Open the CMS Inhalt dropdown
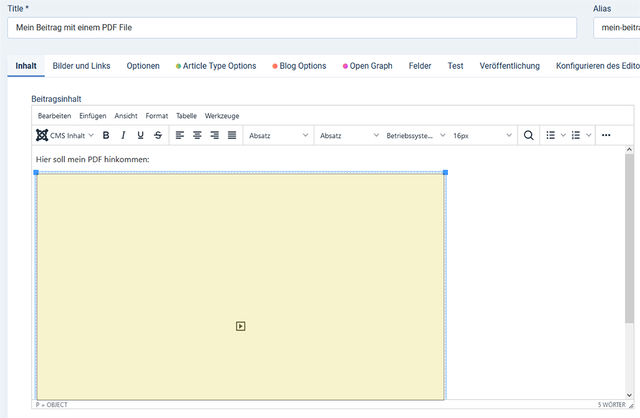This screenshot has width=640, height=418. 66,135
